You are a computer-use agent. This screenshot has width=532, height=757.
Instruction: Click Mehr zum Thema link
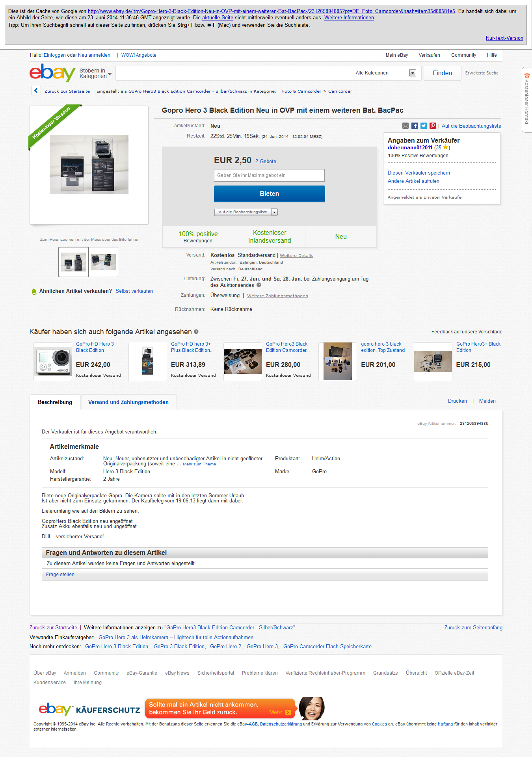199,464
